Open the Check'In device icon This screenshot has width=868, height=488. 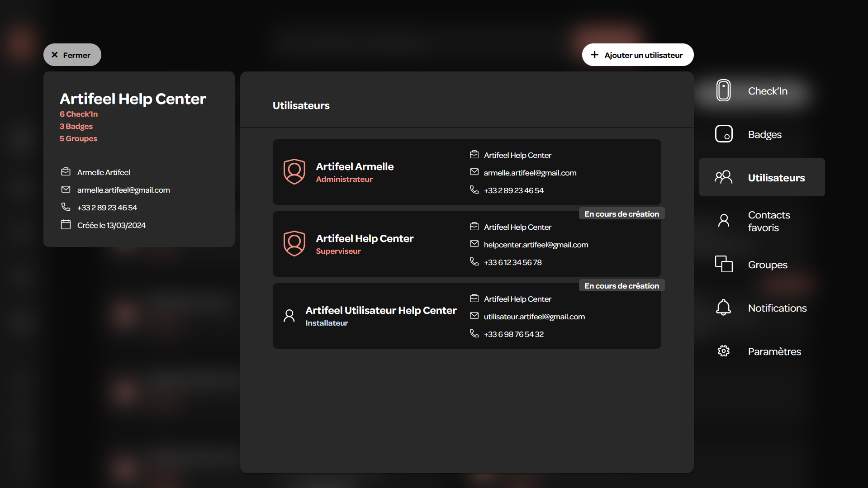(x=723, y=90)
